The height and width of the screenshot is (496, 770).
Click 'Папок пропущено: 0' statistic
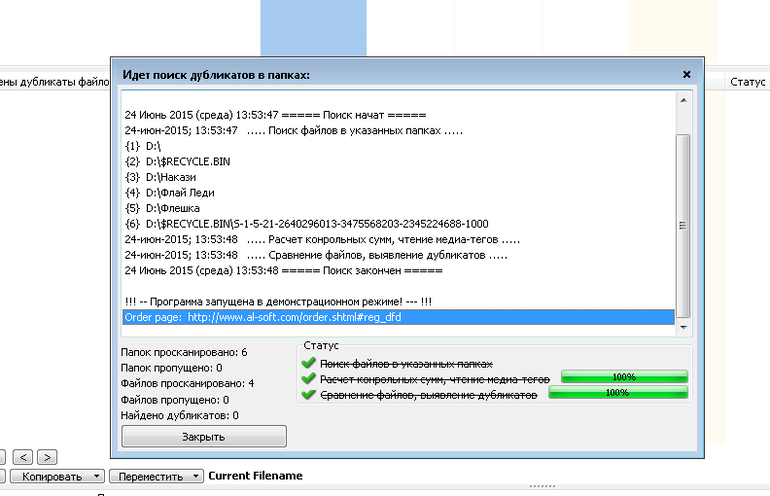[171, 368]
